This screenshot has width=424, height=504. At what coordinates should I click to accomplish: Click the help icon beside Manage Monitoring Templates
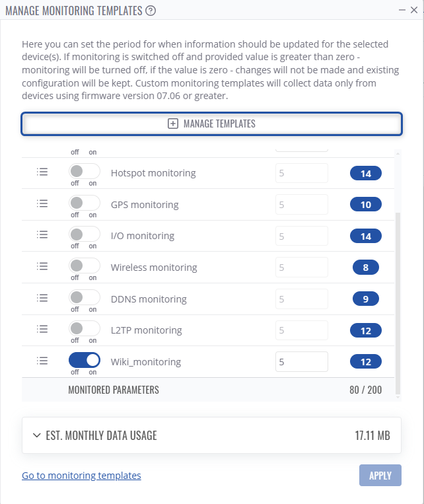[x=151, y=11]
